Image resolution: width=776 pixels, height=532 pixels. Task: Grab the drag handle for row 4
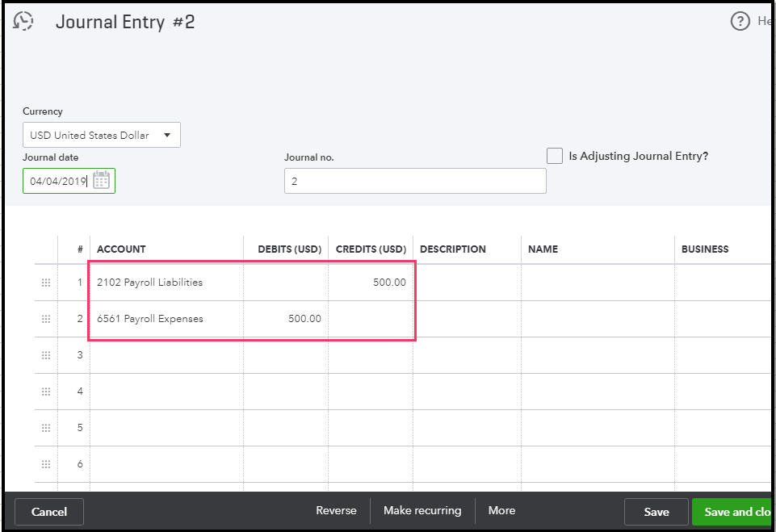46,392
